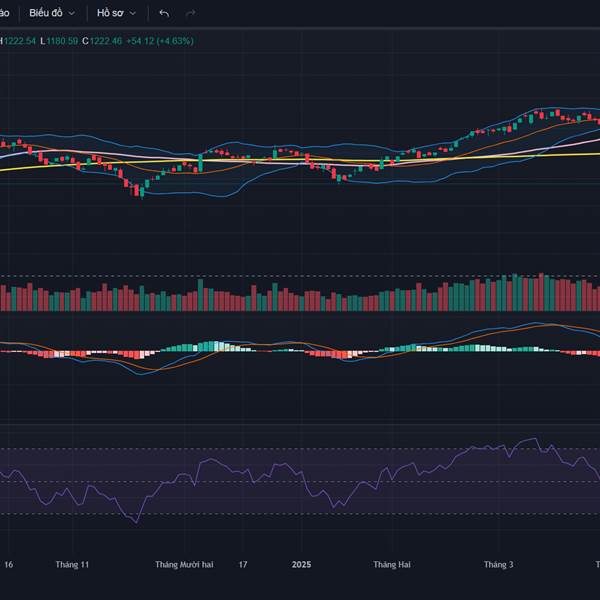Select the low price value L1180.59
600x600 pixels.
(x=59, y=41)
